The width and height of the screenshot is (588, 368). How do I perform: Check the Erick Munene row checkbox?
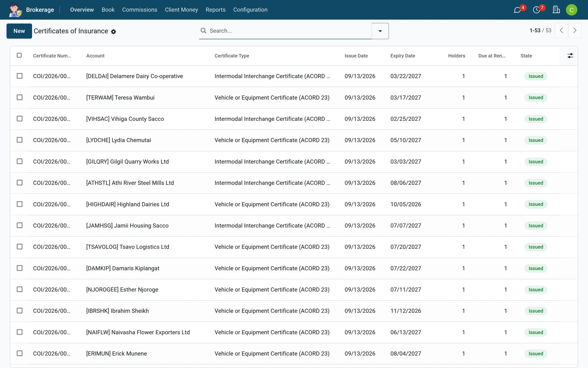20,353
